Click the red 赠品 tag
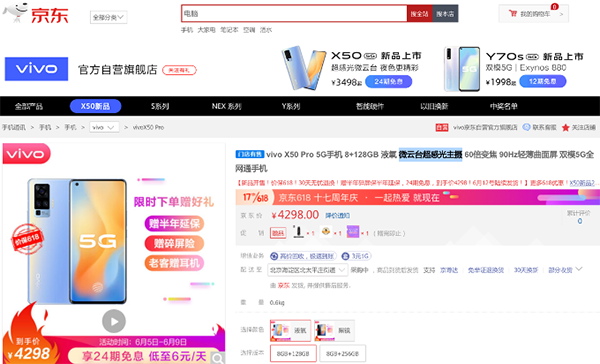 point(278,233)
